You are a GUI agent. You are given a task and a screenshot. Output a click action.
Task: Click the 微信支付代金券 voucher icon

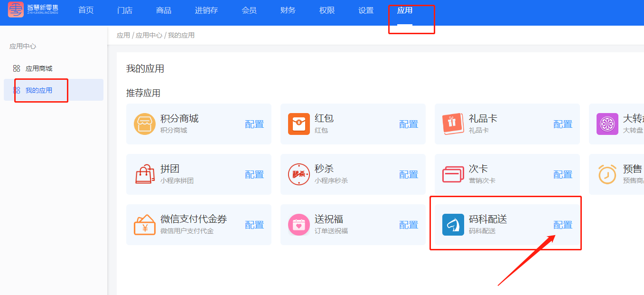144,225
